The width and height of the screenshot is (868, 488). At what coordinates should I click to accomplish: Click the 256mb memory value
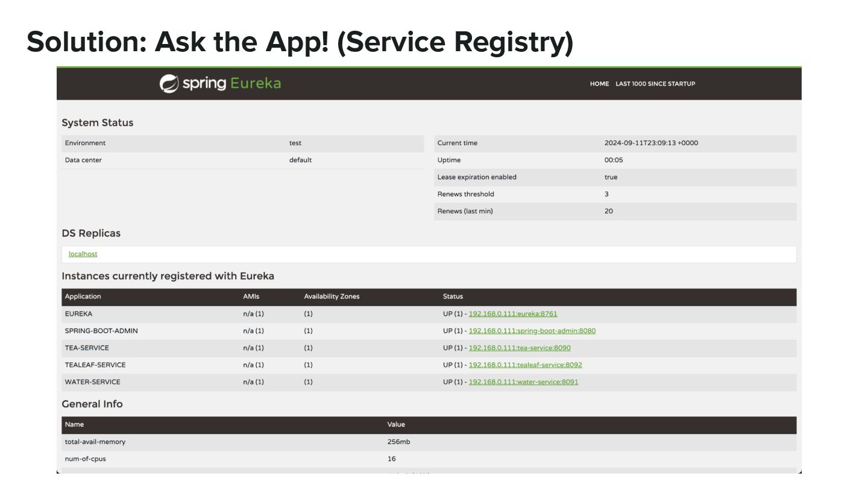pyautogui.click(x=399, y=442)
